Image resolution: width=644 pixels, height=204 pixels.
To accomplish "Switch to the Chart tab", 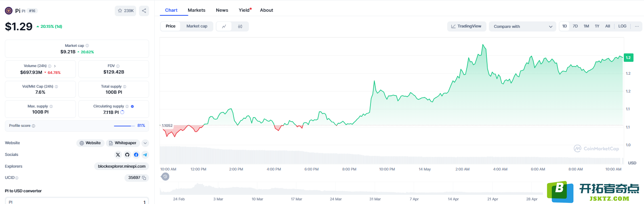I will pos(171,10).
